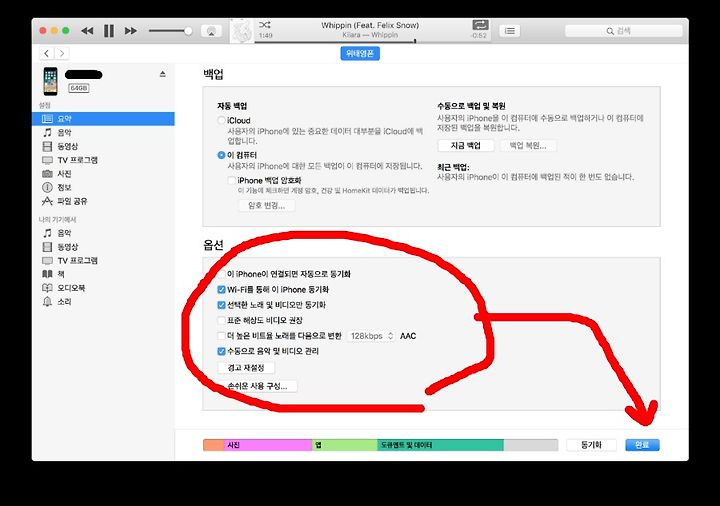
Task: Eject the connected iPhone
Action: pos(163,74)
